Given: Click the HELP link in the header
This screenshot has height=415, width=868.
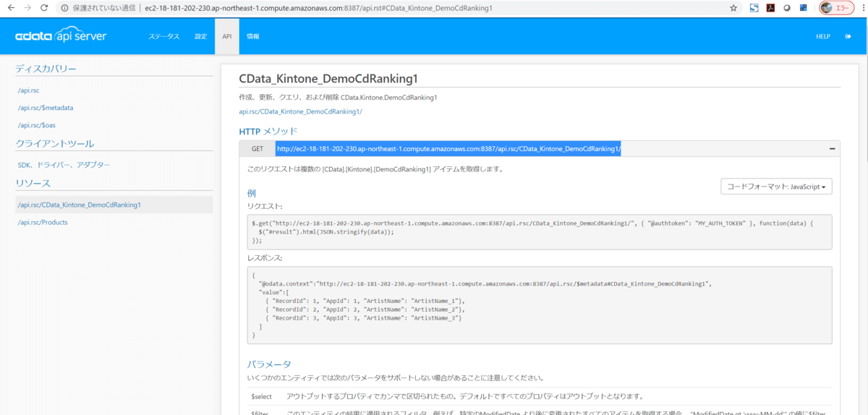Looking at the screenshot, I should tap(823, 36).
